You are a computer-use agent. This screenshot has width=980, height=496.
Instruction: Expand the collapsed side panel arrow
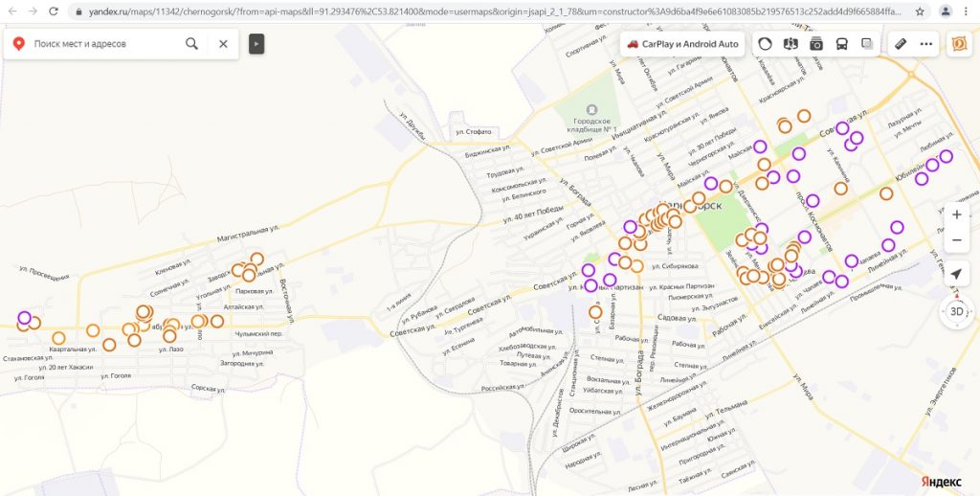point(256,44)
